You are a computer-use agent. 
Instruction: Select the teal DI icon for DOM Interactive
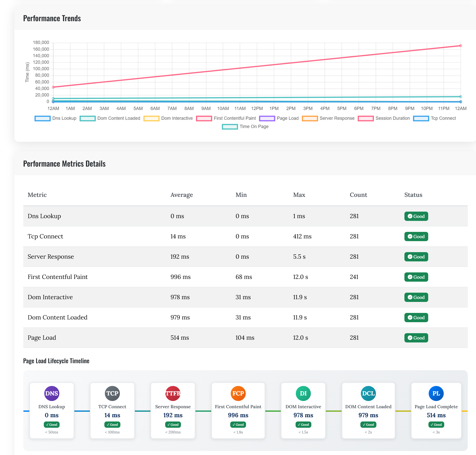pyautogui.click(x=303, y=393)
